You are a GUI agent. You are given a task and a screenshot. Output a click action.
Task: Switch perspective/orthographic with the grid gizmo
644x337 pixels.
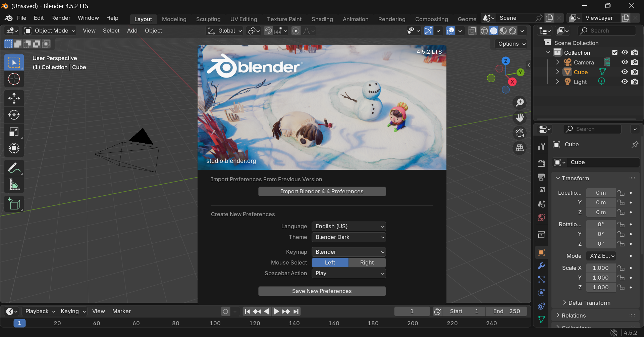(x=520, y=148)
